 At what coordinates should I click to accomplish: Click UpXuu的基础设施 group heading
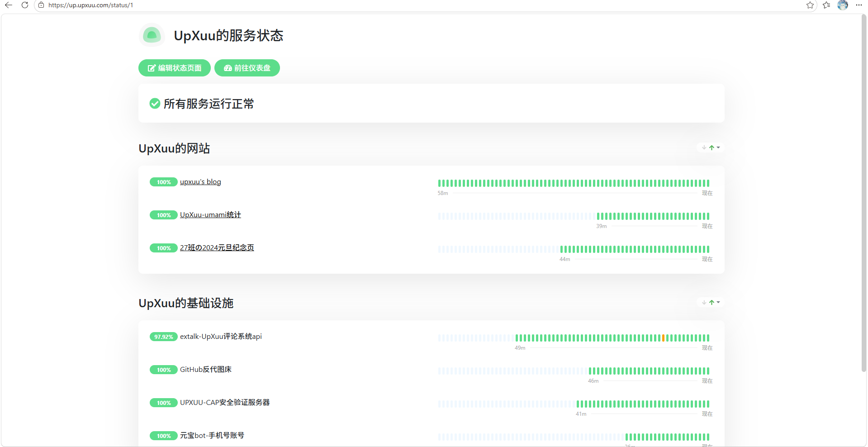coord(186,303)
